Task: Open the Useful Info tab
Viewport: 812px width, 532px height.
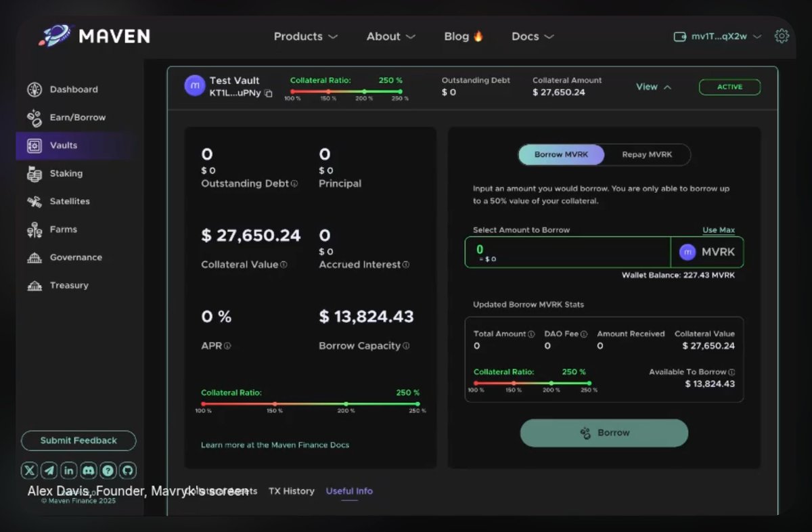Action: [349, 491]
